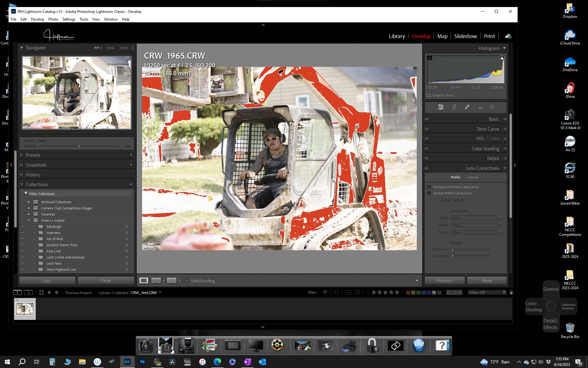
Task: Select the Basic adjustments edit icon
Action: [x=440, y=107]
